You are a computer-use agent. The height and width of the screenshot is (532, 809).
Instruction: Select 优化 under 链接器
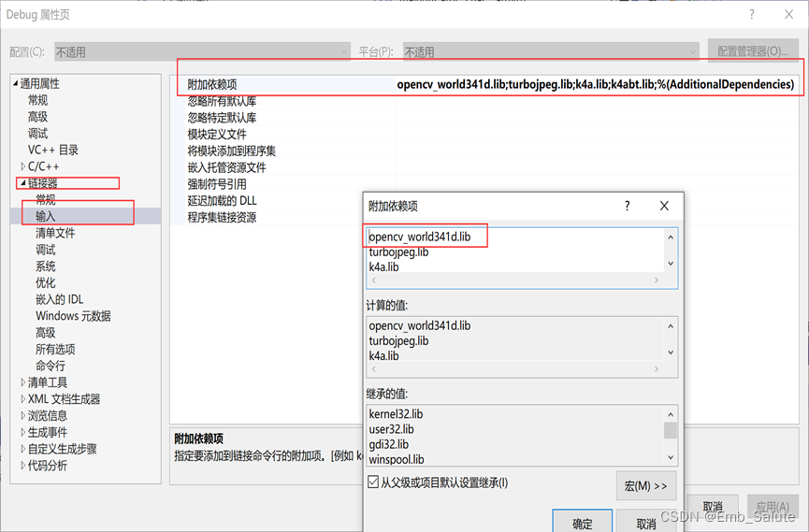tap(46, 282)
